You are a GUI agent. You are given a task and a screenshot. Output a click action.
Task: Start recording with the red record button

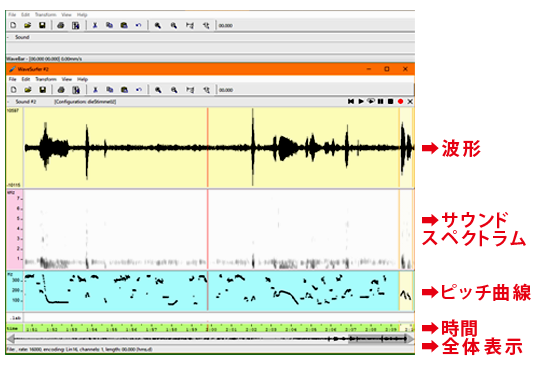[400, 101]
